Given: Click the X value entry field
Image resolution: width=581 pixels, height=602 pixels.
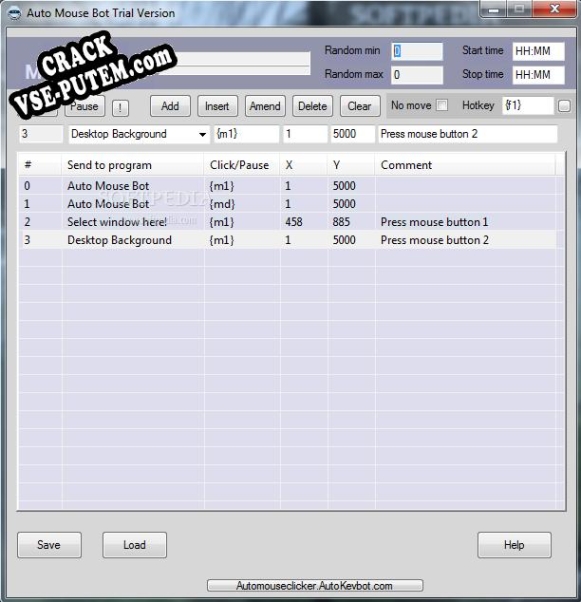Looking at the screenshot, I should [305, 134].
